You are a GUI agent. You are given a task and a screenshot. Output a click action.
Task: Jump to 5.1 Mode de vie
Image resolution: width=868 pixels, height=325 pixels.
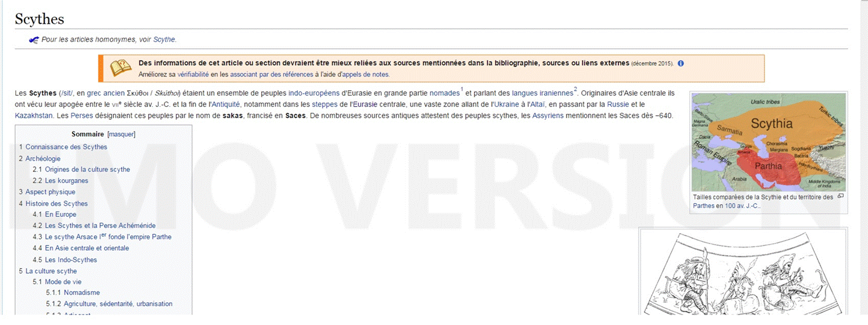pos(57,282)
